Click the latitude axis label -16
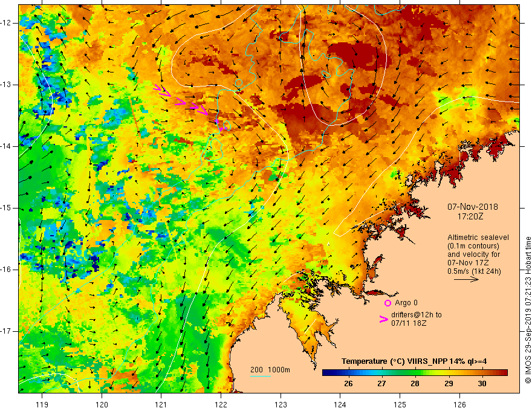 6,270
